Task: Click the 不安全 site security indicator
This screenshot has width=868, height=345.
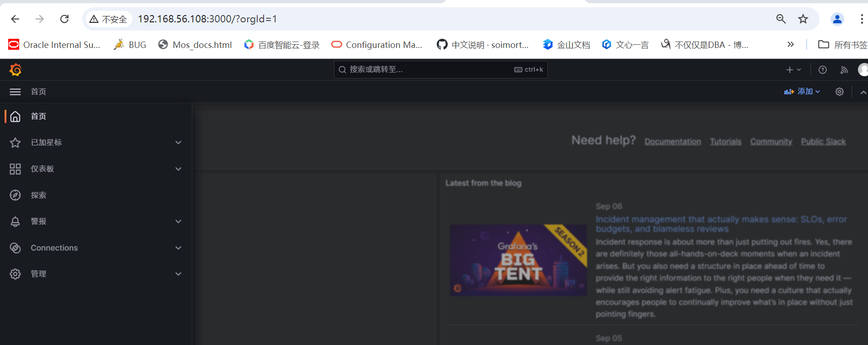Action: 108,19
